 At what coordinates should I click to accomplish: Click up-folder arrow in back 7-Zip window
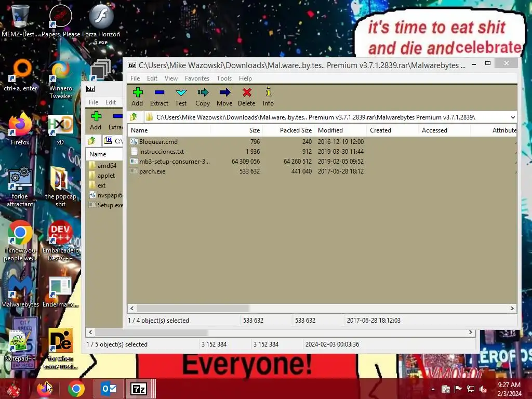pyautogui.click(x=92, y=141)
